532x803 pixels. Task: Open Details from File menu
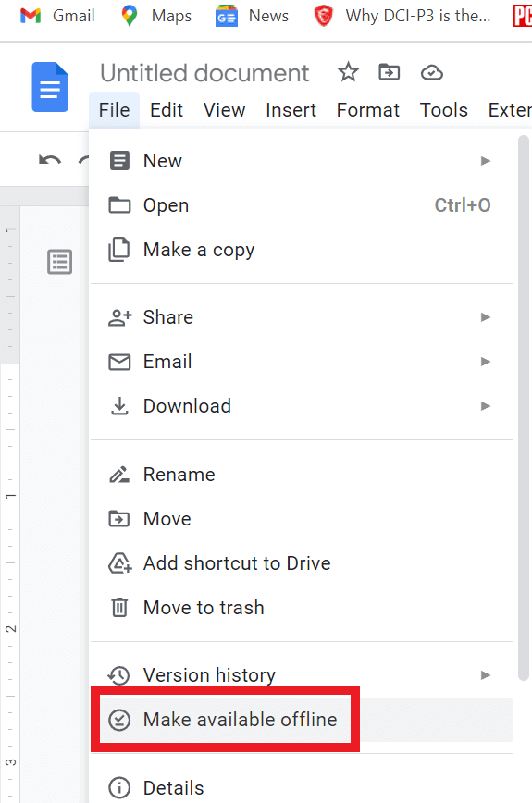pyautogui.click(x=301, y=787)
